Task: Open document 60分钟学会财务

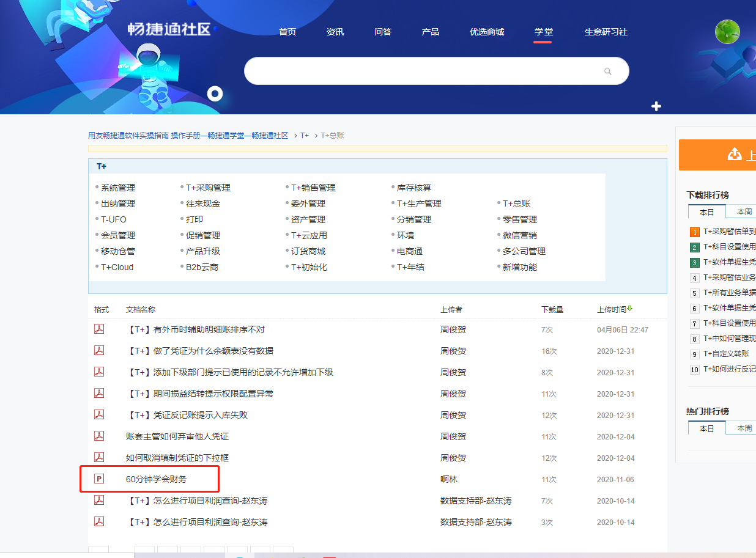Action: [157, 479]
